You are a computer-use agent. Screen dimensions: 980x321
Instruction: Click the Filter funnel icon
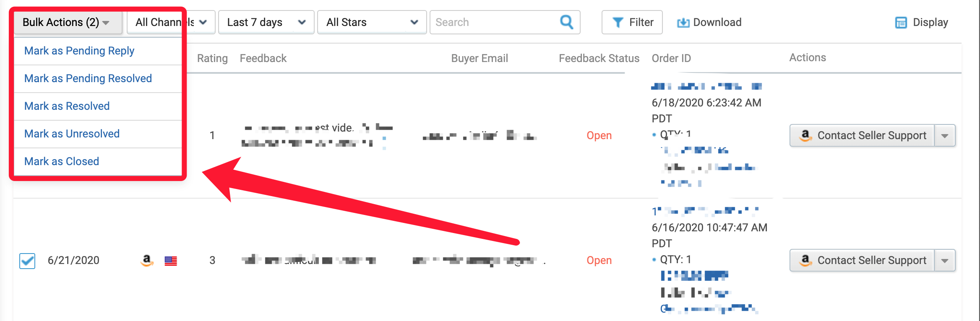[618, 22]
